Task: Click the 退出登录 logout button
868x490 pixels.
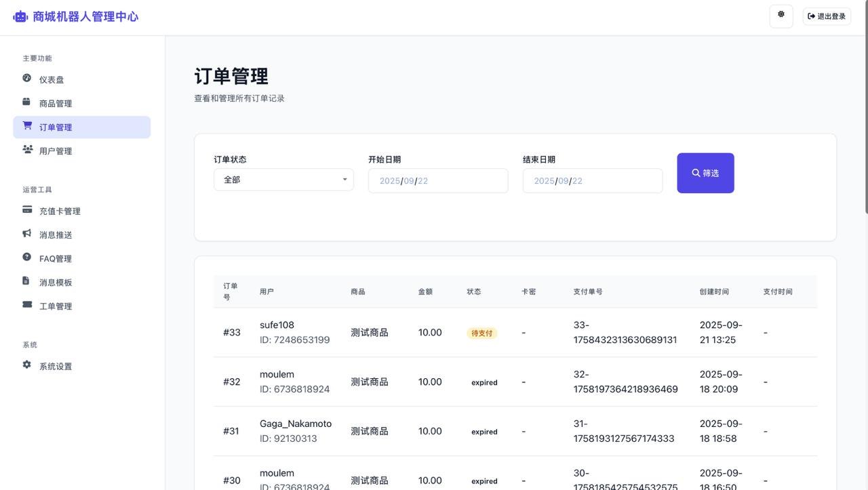Action: coord(826,16)
